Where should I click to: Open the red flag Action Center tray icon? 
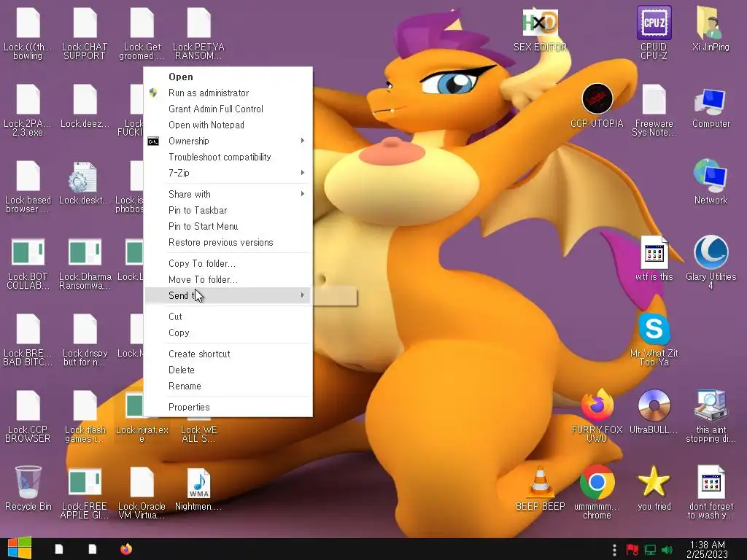click(x=632, y=550)
